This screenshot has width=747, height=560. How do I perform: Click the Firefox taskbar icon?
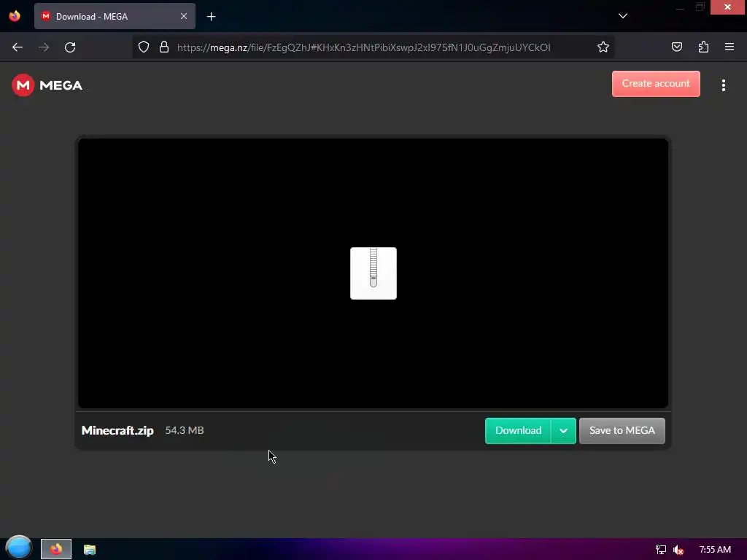point(56,549)
